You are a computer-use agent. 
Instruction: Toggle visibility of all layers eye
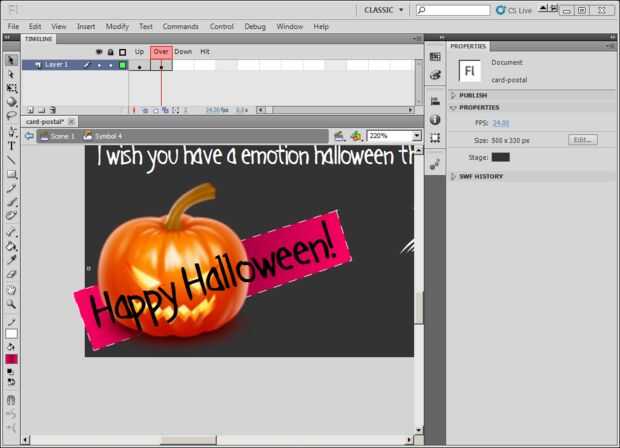tap(99, 52)
